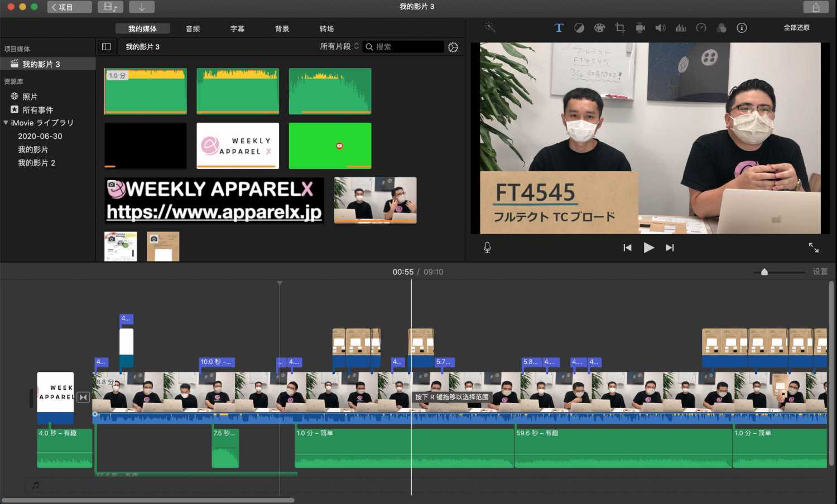
Task: Select the 1.0 分 audio clip thumbnail
Action: click(x=146, y=91)
